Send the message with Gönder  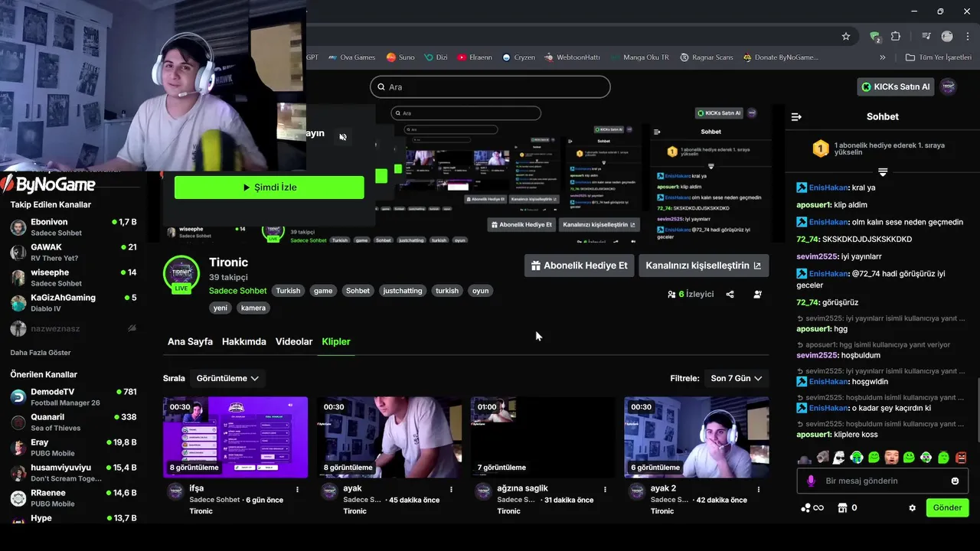(947, 507)
